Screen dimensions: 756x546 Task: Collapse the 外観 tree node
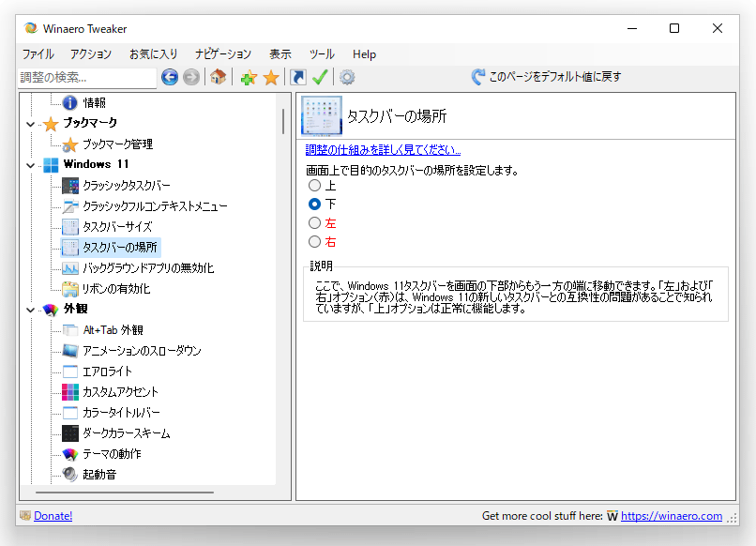point(30,310)
